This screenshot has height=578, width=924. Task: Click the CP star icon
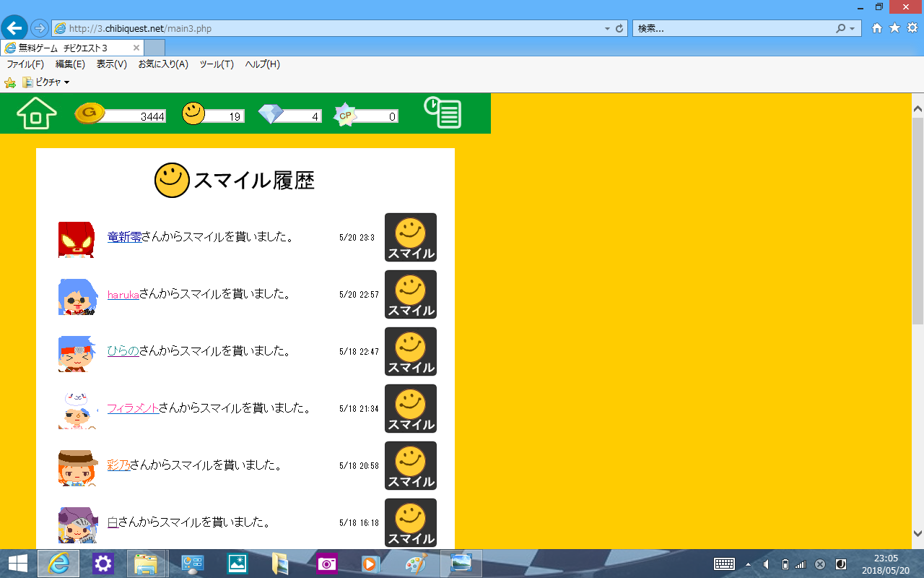tap(345, 115)
